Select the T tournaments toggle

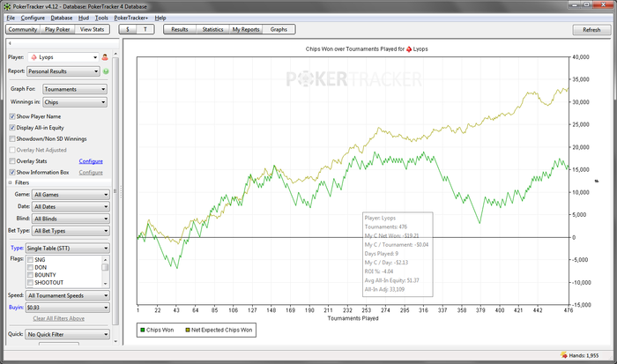(x=145, y=29)
